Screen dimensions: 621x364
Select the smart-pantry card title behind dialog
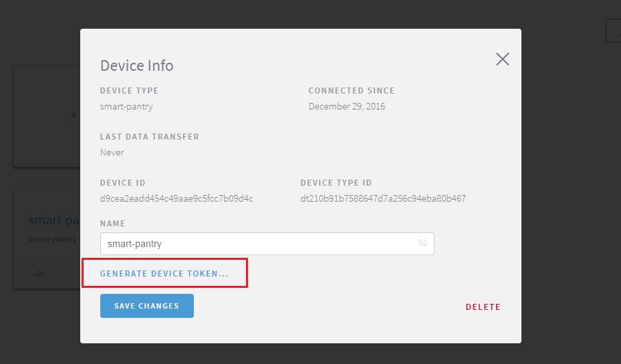coord(55,220)
